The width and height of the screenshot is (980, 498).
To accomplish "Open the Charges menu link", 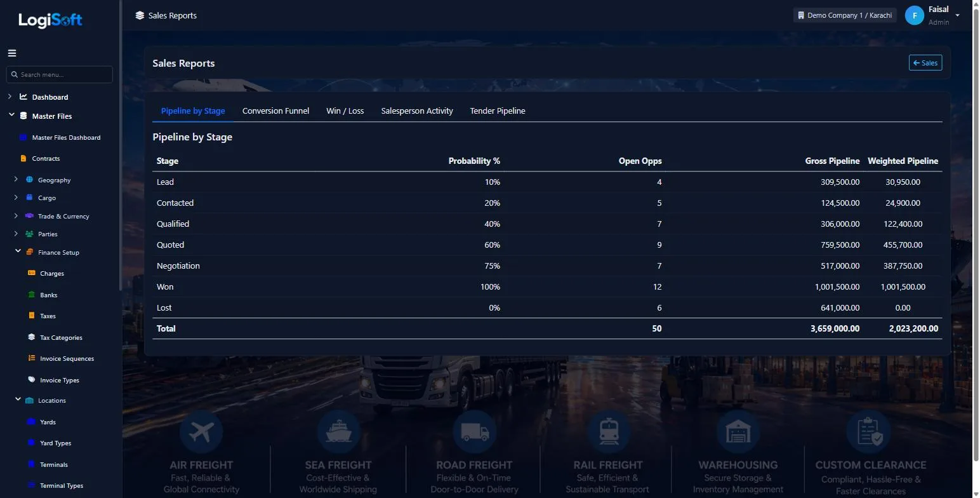I will (x=52, y=273).
